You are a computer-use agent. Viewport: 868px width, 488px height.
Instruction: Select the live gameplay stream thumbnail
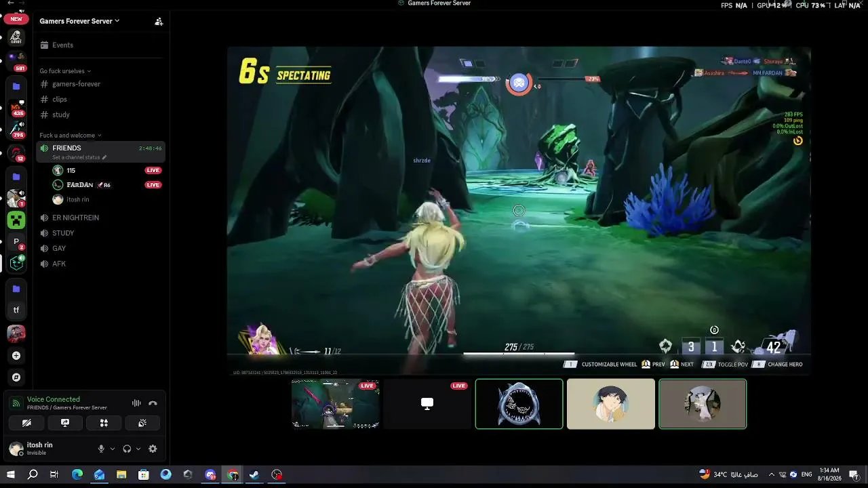click(x=336, y=404)
